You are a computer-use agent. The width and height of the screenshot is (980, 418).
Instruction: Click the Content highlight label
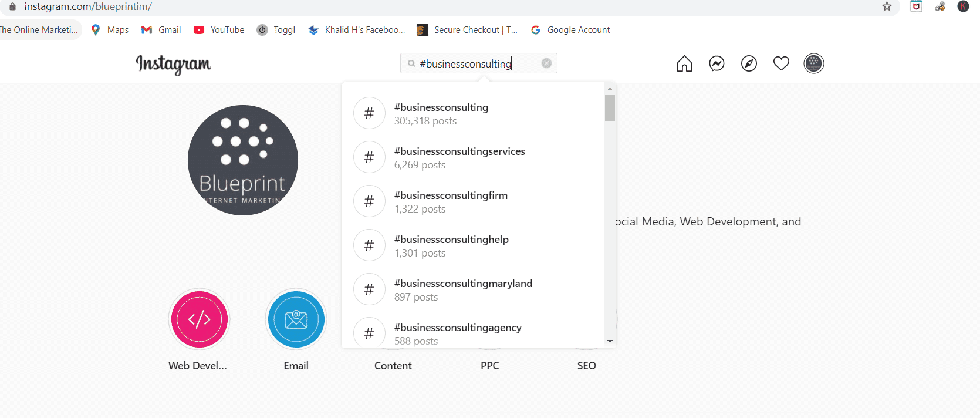click(393, 366)
